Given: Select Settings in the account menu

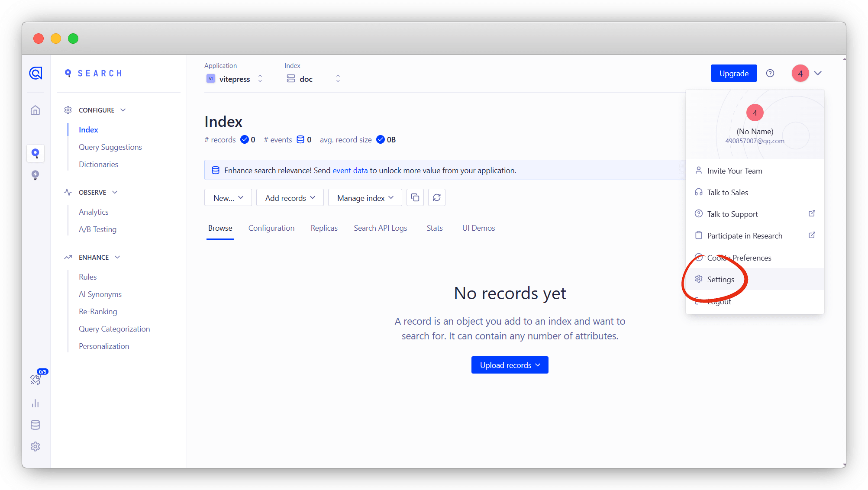Looking at the screenshot, I should click(x=720, y=280).
